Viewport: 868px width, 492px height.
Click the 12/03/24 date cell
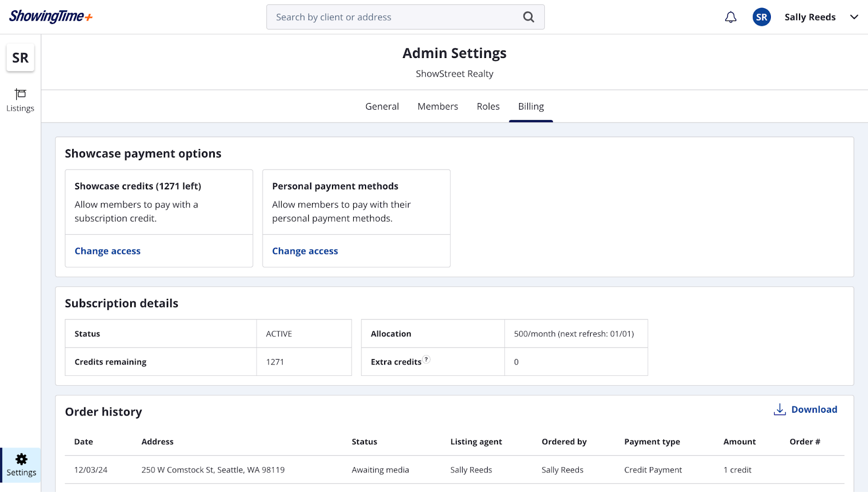pyautogui.click(x=91, y=470)
